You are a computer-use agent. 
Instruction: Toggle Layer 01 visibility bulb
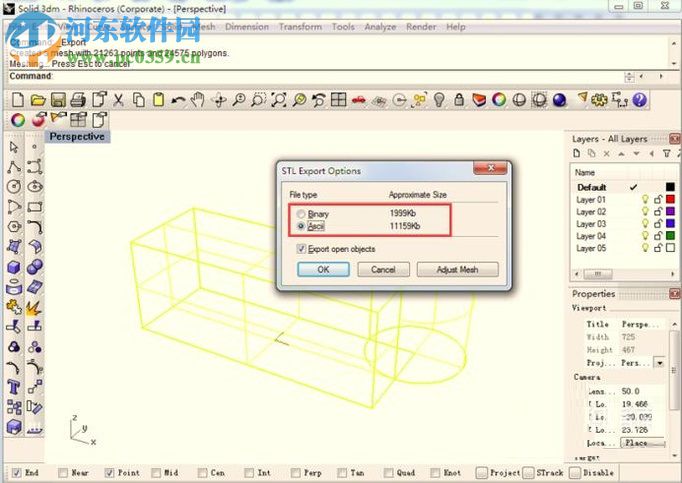coord(645,199)
